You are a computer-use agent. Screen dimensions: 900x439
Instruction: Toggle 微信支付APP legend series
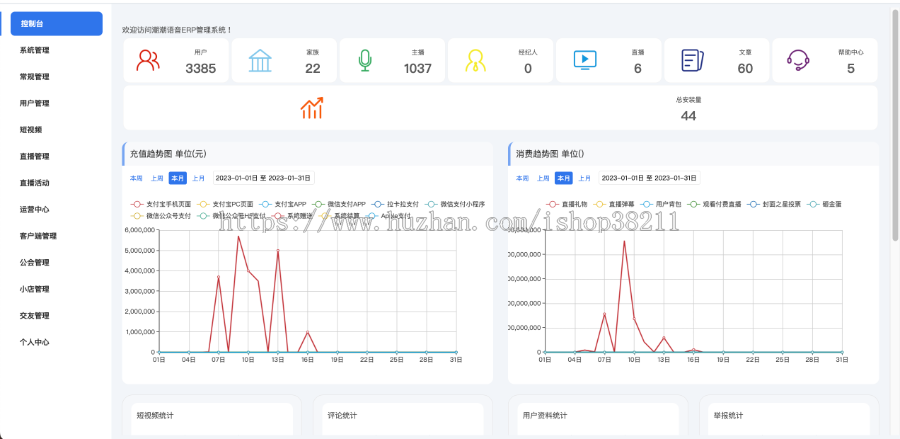point(340,204)
